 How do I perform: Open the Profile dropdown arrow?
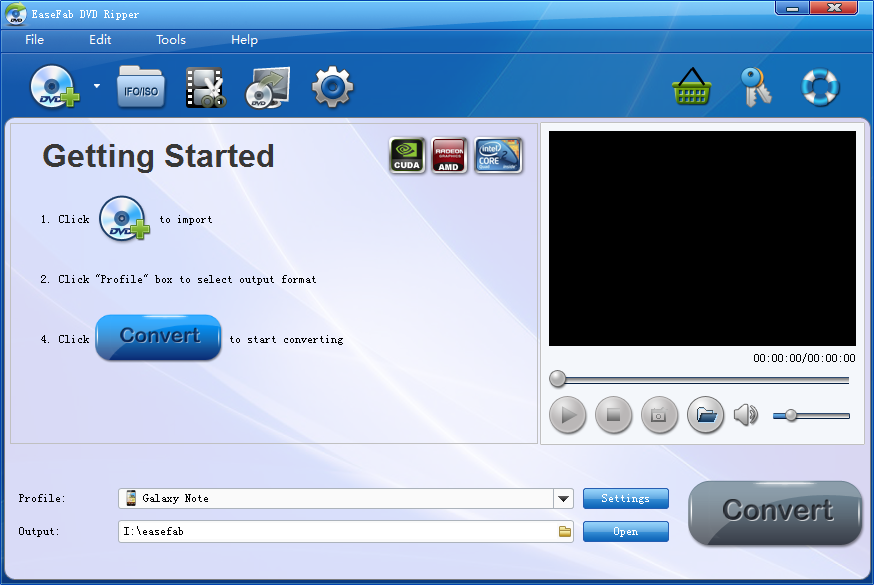(564, 499)
